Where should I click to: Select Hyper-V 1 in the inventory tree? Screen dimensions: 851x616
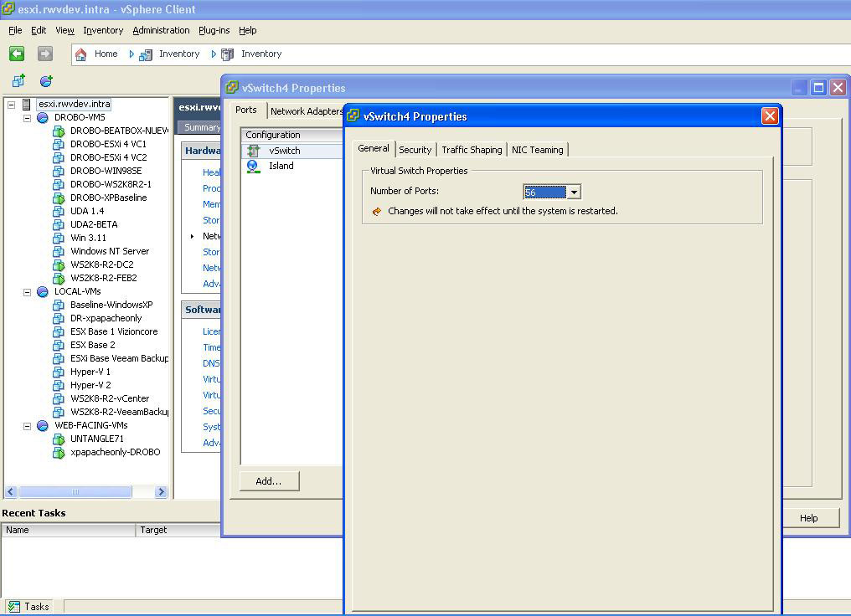pyautogui.click(x=90, y=372)
